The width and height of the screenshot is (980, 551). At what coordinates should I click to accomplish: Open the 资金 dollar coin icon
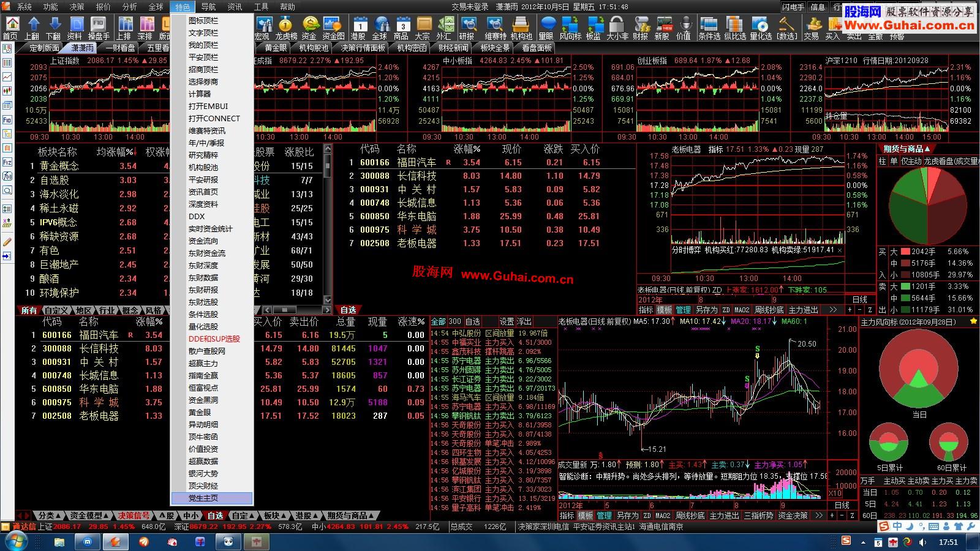310,29
